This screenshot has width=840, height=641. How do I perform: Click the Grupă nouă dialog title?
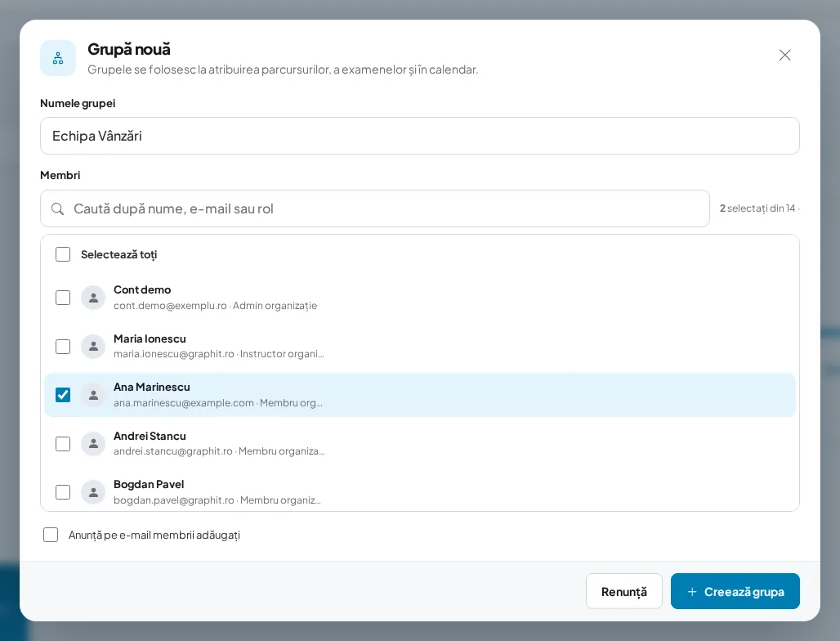129,49
